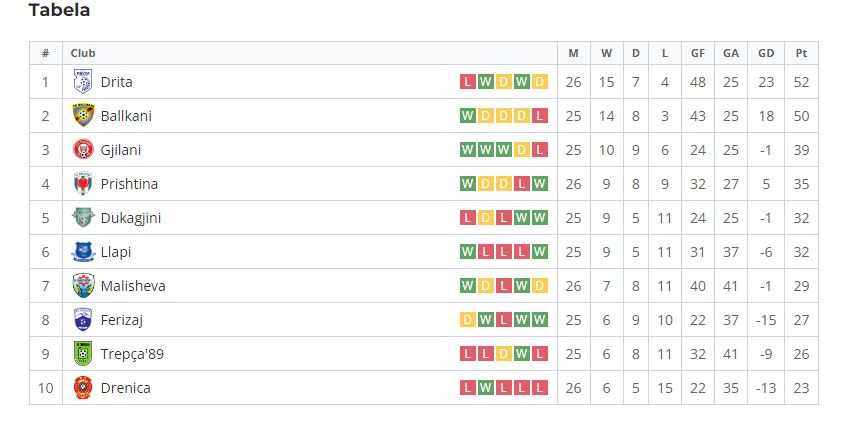
Task: Click Drita's first red L form badge
Action: click(x=467, y=82)
